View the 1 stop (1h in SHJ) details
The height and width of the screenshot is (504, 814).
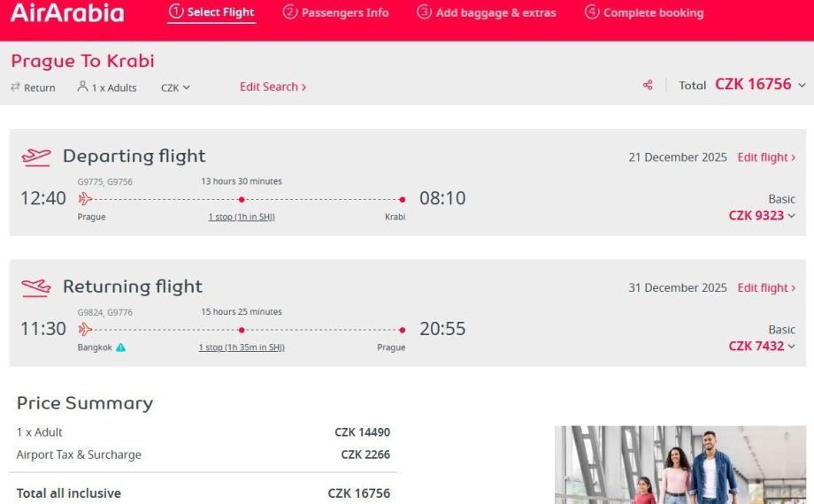pyautogui.click(x=242, y=217)
